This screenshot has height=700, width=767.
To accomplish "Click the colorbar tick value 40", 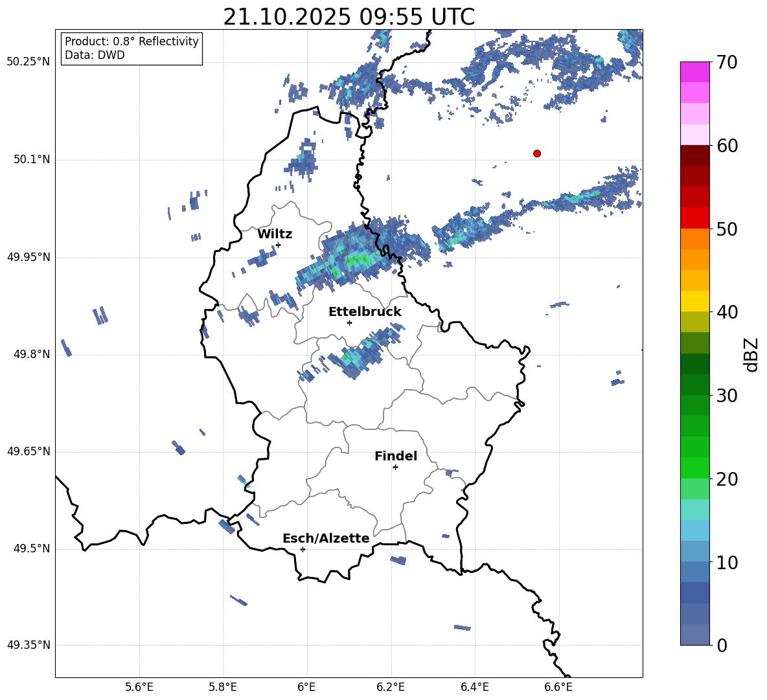I will click(x=727, y=312).
